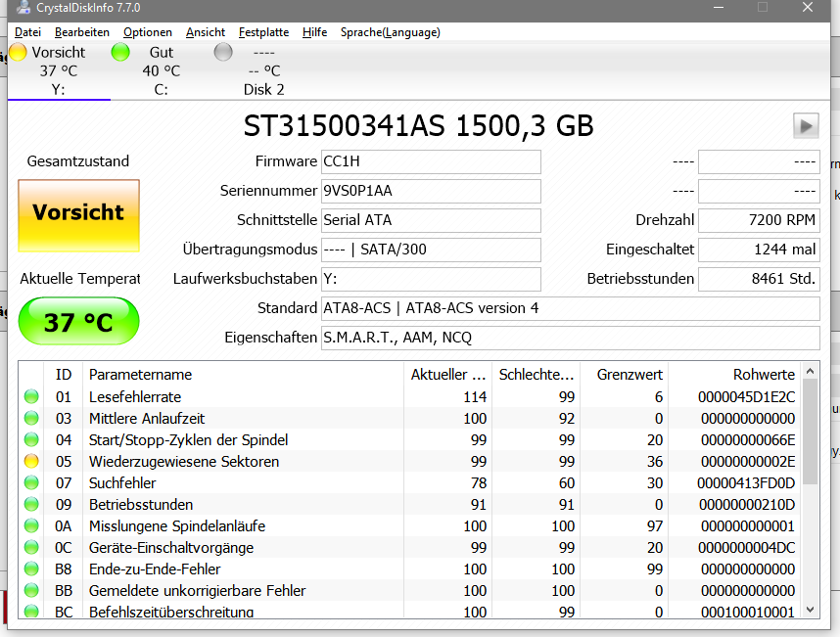Viewport: 840px width, 637px height.
Task: Click the yellow warning dot for Wiederzugewiesene Sektoren
Action: pyautogui.click(x=31, y=461)
